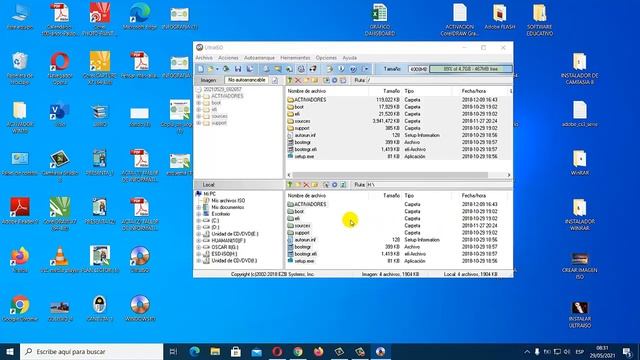Click the Help question mark toolbar icon
Image resolution: width=640 pixels, height=360 pixels.
point(353,69)
